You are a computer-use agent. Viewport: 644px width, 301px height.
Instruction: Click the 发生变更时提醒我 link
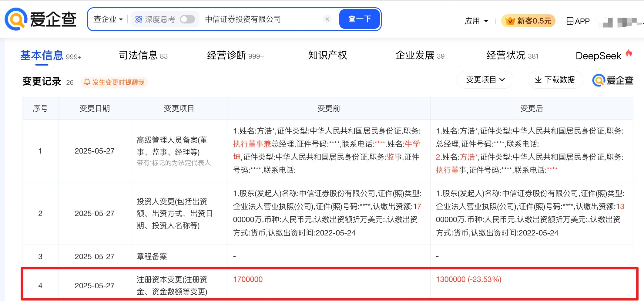point(118,82)
